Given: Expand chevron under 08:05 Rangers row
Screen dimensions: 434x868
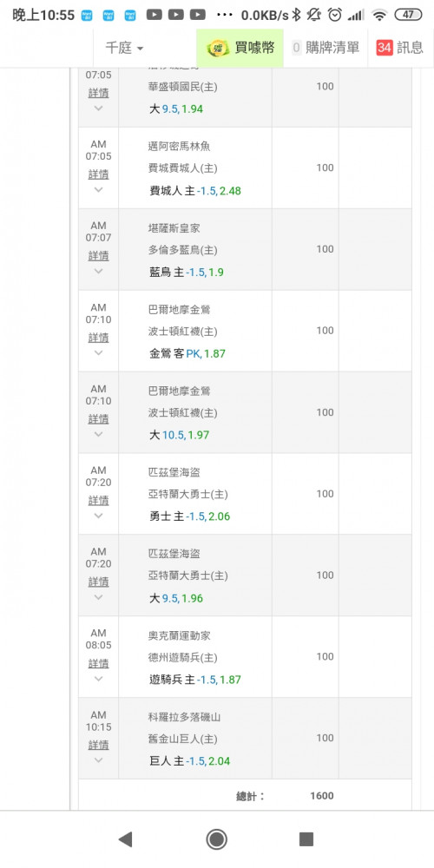Looking at the screenshot, I should 99,679.
